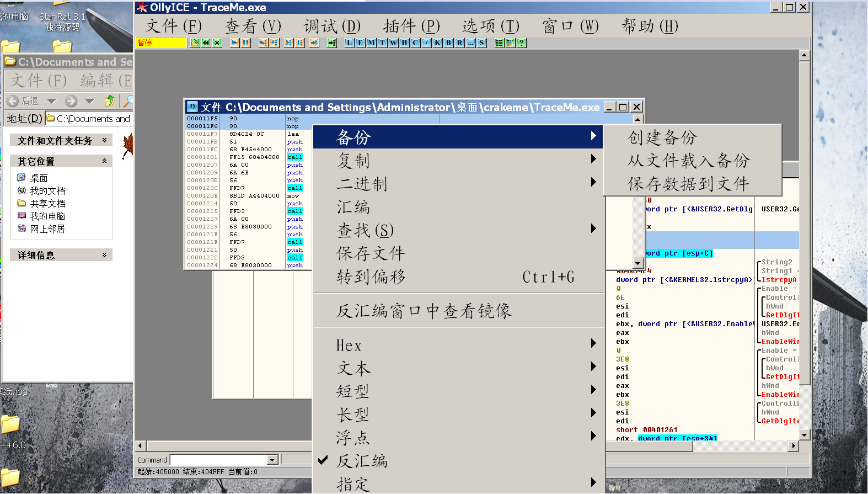Expand the 备份 submenu entry
The width and height of the screenshot is (868, 494).
click(458, 137)
